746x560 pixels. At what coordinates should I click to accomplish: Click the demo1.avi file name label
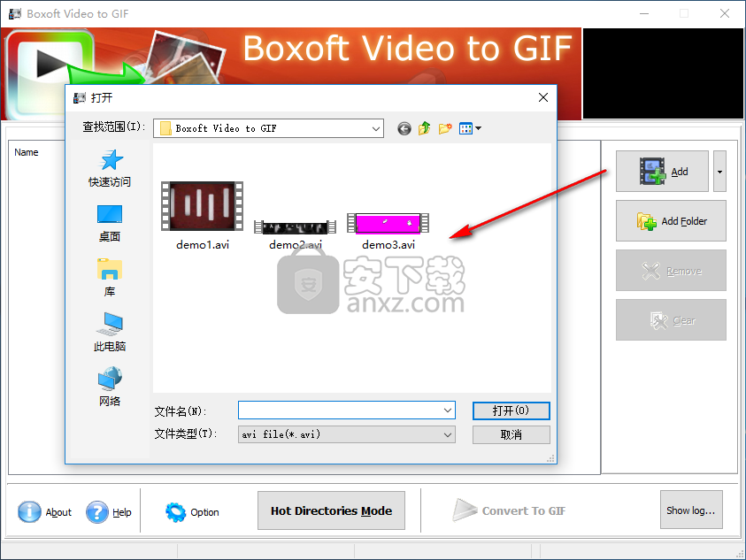(202, 245)
